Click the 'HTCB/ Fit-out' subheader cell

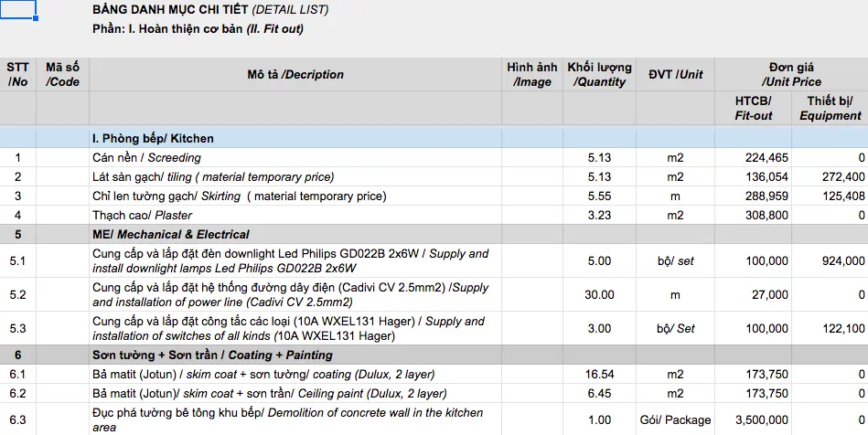(x=754, y=109)
